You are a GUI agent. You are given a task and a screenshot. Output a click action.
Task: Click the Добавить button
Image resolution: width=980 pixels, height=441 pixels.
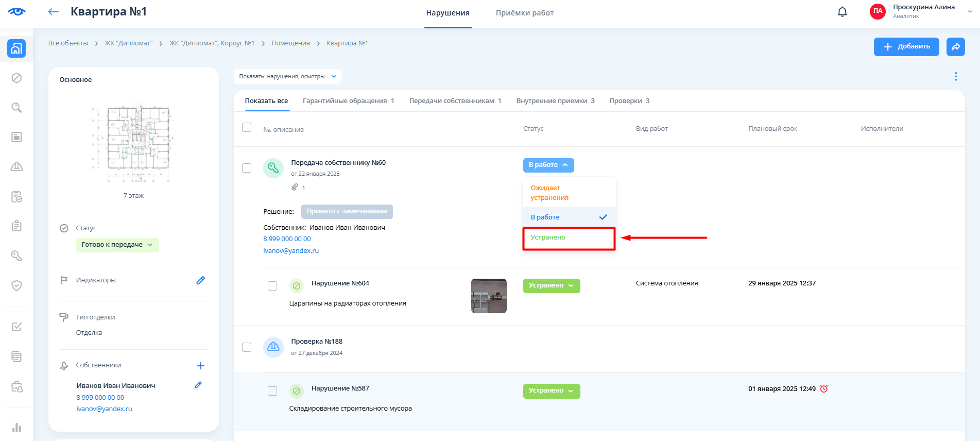click(906, 47)
